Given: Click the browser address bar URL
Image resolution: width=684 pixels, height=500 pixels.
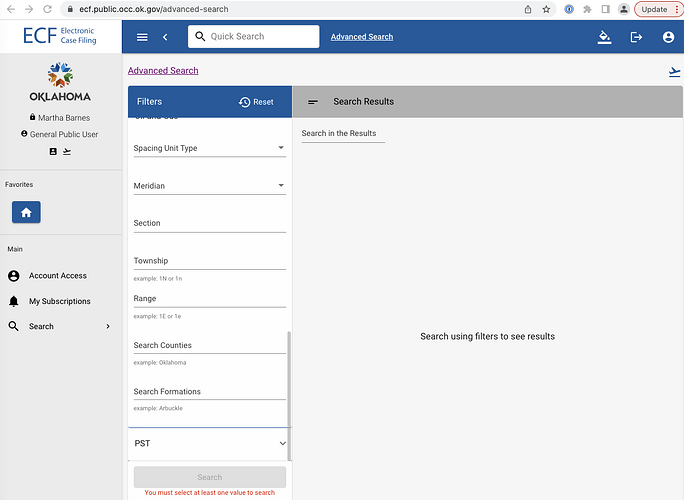Looking at the screenshot, I should point(154,9).
